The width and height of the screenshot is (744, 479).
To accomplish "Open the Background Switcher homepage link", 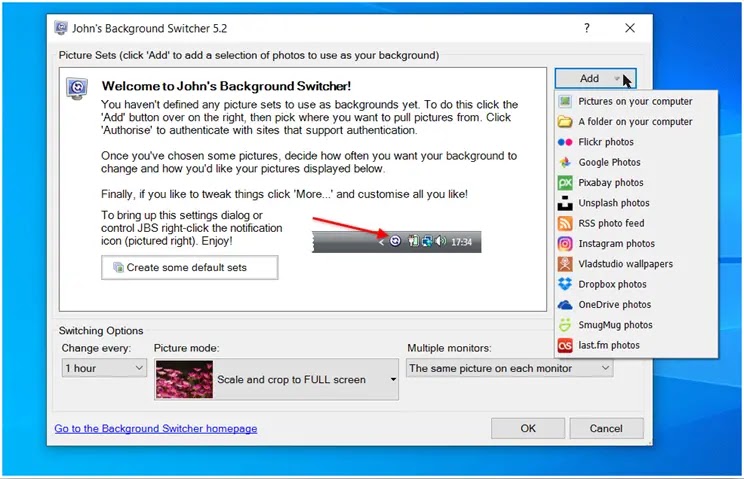I will pyautogui.click(x=156, y=428).
